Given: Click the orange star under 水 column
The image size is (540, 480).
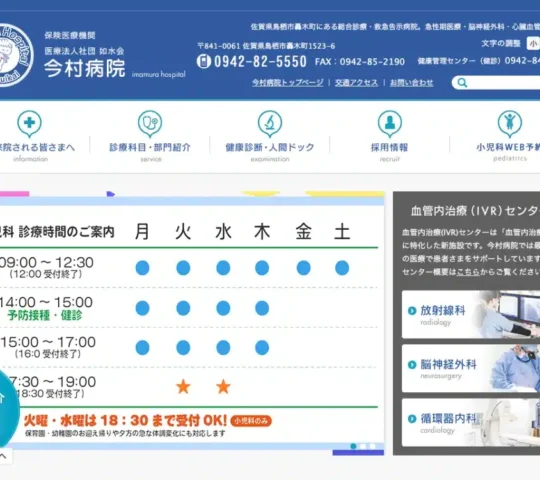Looking at the screenshot, I should tap(223, 387).
